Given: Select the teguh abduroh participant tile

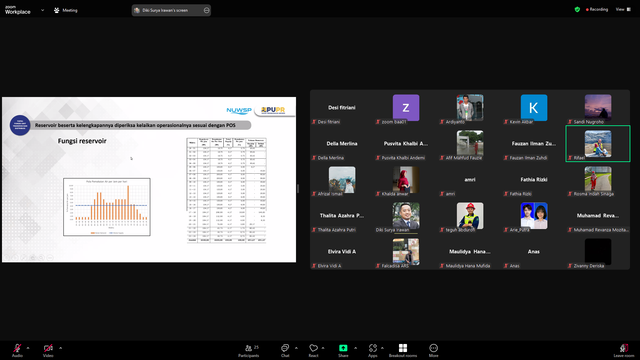Looking at the screenshot, I should [470, 216].
